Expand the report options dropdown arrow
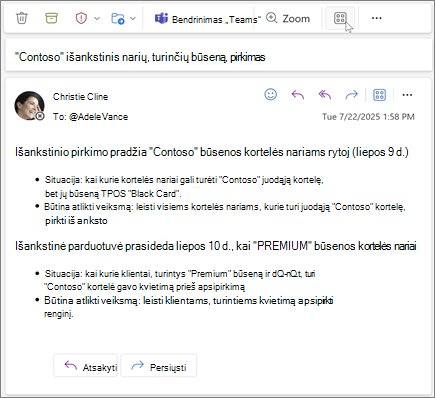This screenshot has height=398, width=435. [x=97, y=18]
